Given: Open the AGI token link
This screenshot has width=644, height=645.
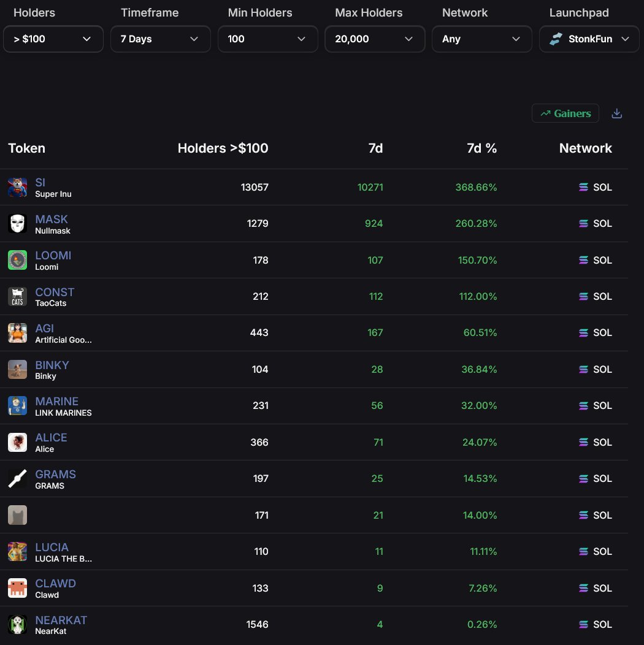Looking at the screenshot, I should 44,328.
